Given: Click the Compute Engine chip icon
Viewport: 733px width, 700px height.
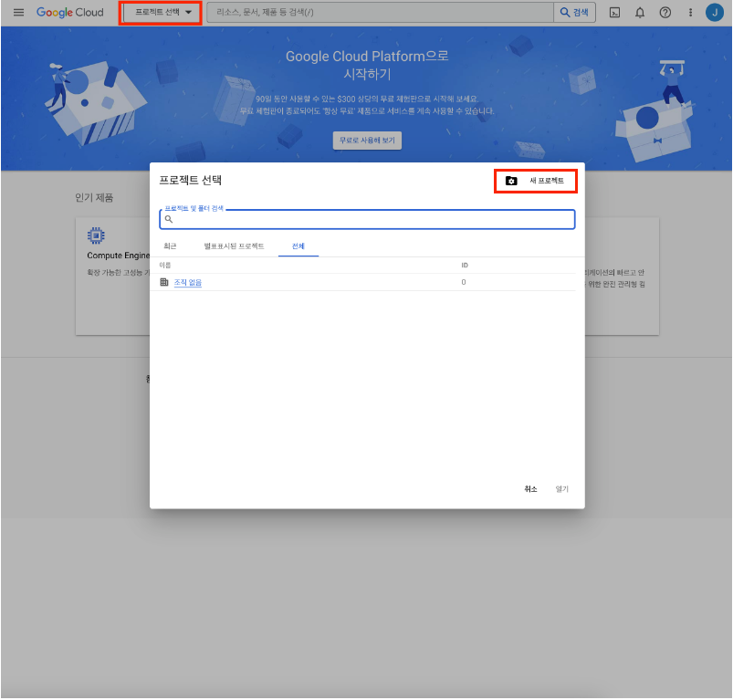Looking at the screenshot, I should tap(96, 235).
